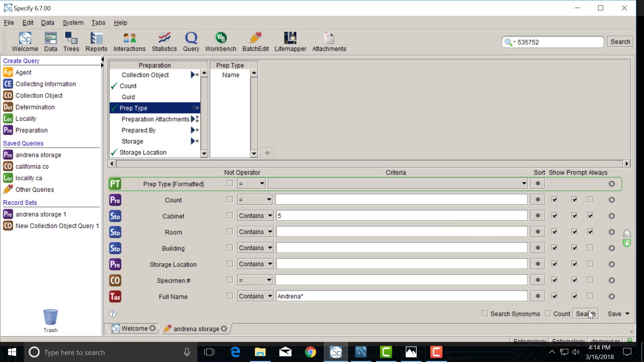The width and height of the screenshot is (644, 362).
Task: Toggle the Count checkbox near Search
Action: pos(548,314)
